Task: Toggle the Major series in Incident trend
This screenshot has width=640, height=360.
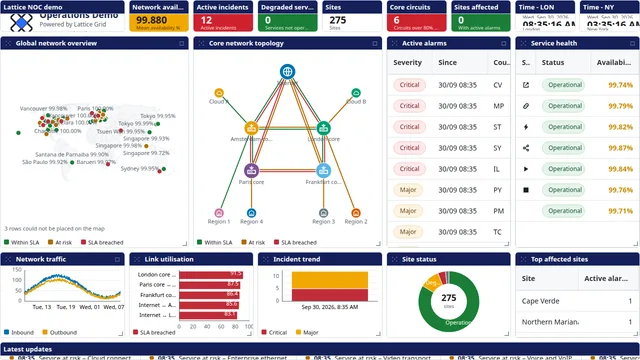Action: pyautogui.click(x=307, y=332)
